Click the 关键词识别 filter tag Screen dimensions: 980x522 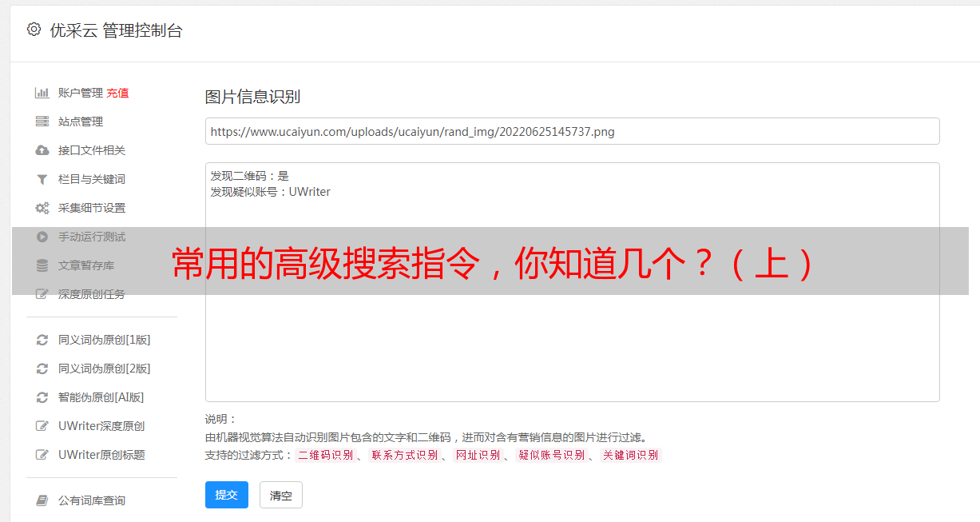[x=630, y=455]
